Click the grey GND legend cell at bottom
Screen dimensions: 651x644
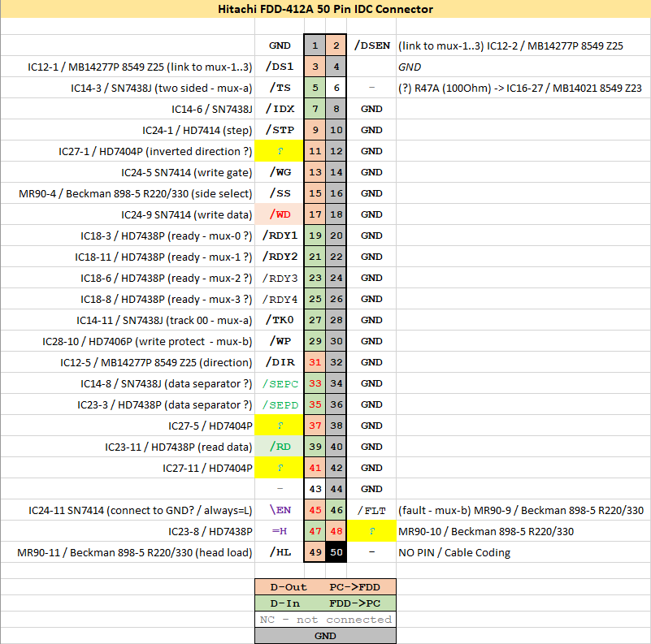click(x=325, y=636)
